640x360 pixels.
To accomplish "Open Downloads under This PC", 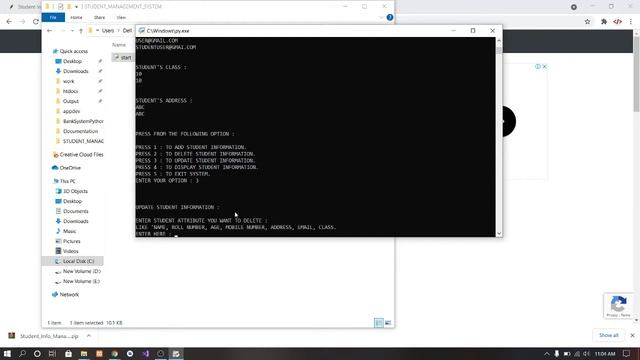I will (x=76, y=221).
